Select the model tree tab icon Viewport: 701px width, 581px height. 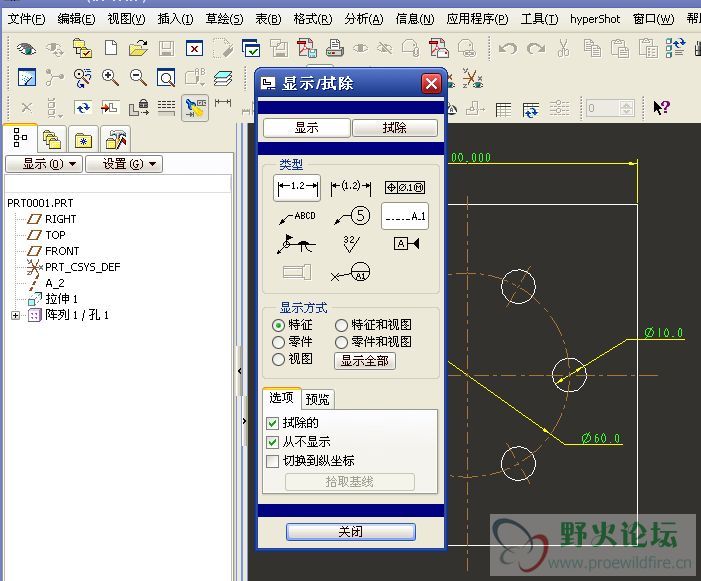coord(20,138)
